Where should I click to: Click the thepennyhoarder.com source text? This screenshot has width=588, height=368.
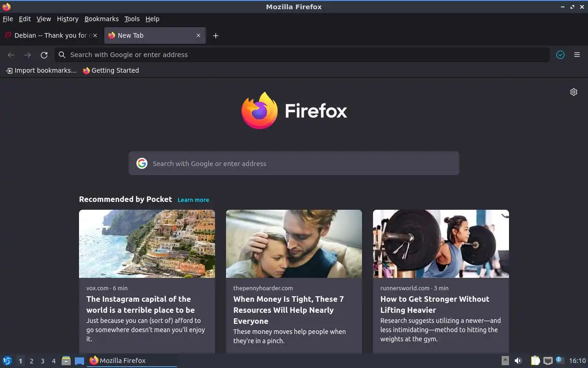pyautogui.click(x=263, y=288)
